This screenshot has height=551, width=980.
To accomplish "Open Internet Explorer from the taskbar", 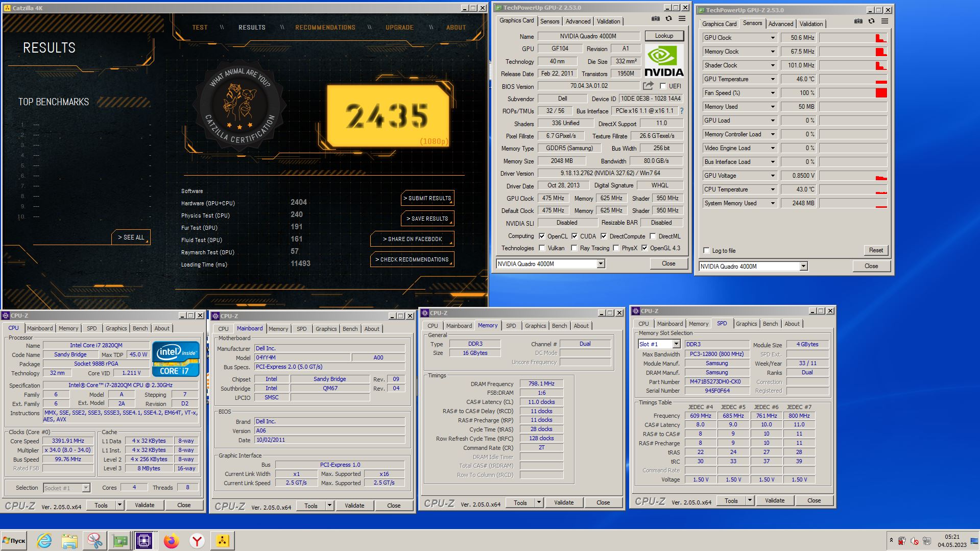I will pos(44,540).
